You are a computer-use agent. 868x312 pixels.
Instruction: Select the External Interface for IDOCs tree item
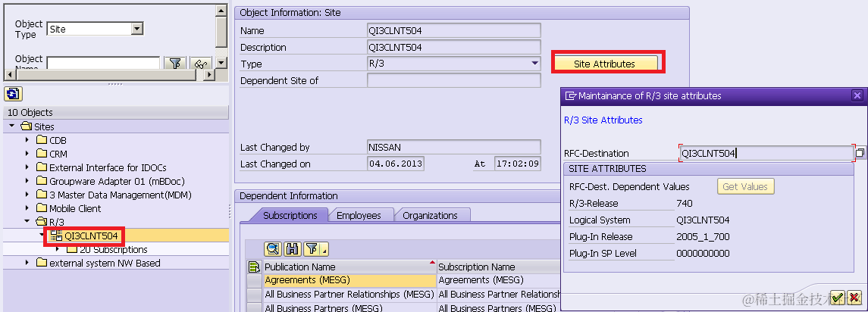point(108,167)
